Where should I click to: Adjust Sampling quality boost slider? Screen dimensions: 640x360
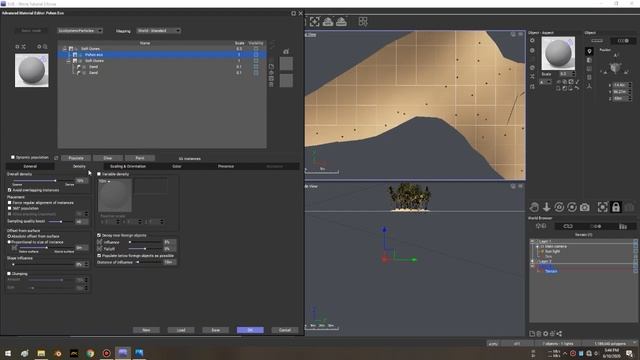61,222
